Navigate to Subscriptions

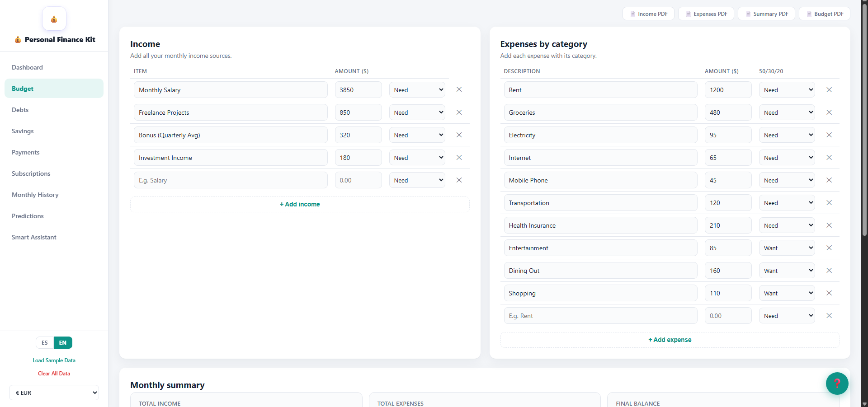[54, 173]
